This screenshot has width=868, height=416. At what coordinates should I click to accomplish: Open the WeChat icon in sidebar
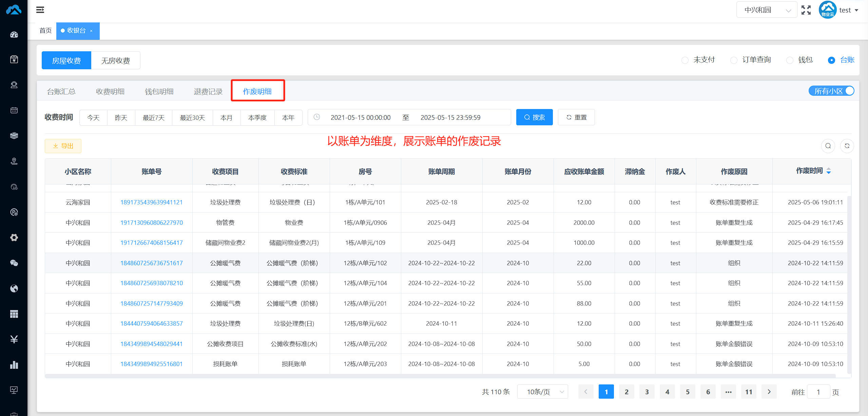pos(14,263)
